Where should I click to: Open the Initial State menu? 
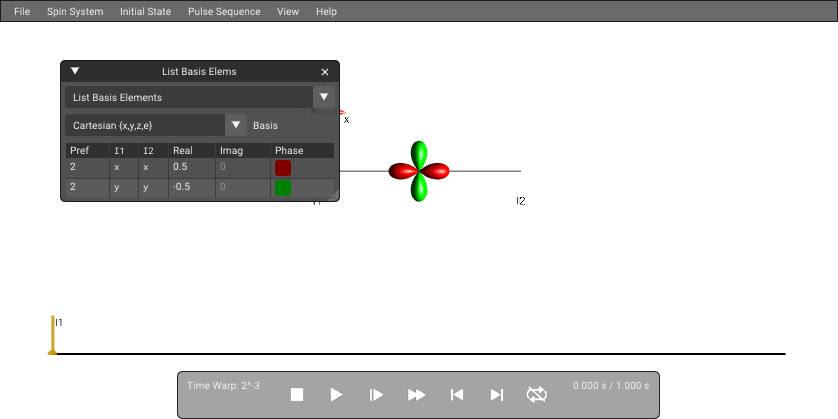click(x=145, y=11)
